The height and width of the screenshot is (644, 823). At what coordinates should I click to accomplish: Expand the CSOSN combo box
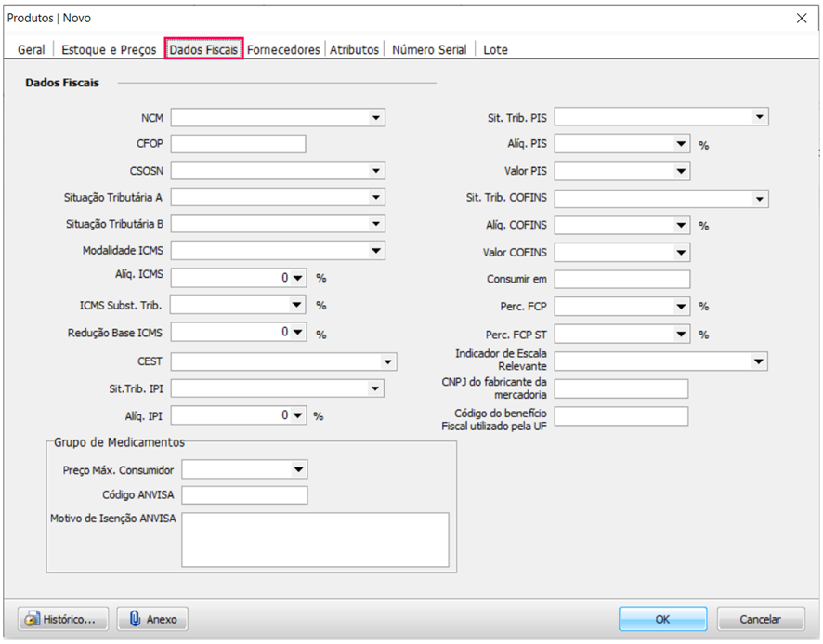coord(376,171)
